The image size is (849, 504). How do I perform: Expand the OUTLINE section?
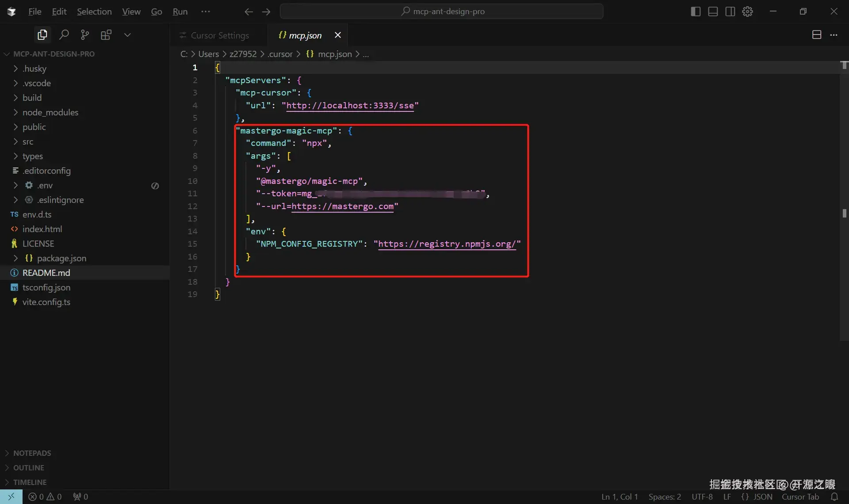coord(28,467)
